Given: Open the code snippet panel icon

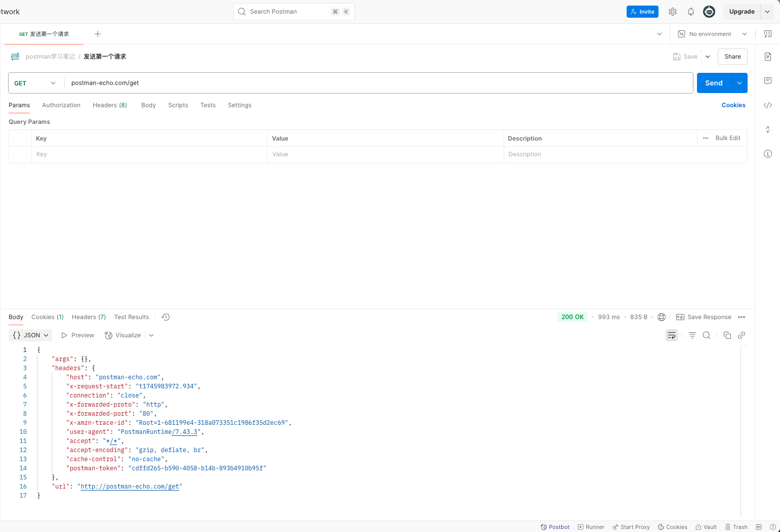Looking at the screenshot, I should (767, 105).
